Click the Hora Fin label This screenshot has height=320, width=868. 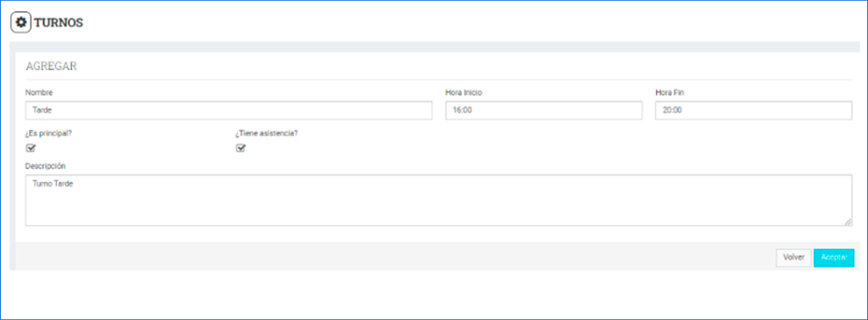tap(670, 92)
